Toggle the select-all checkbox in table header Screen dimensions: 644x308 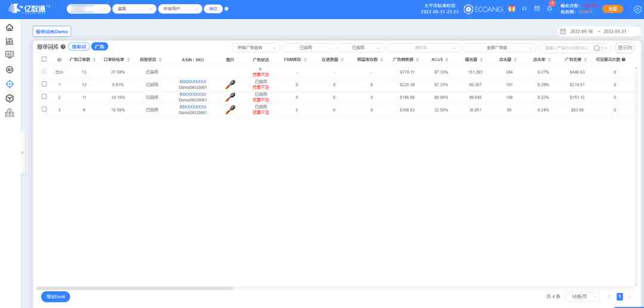[x=44, y=59]
